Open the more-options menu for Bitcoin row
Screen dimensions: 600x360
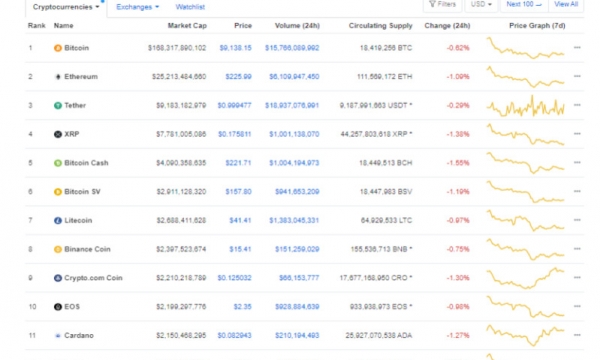coord(577,47)
